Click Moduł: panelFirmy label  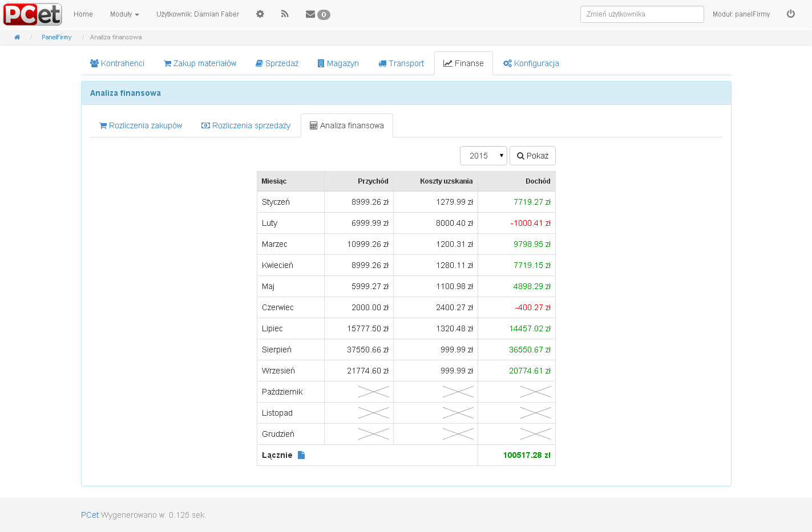[741, 14]
